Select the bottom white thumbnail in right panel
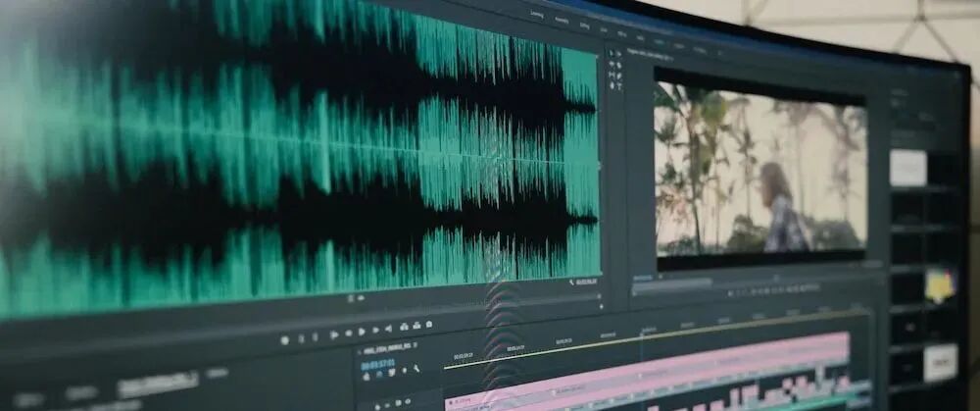Viewport: 980px width, 411px height. tap(940, 363)
